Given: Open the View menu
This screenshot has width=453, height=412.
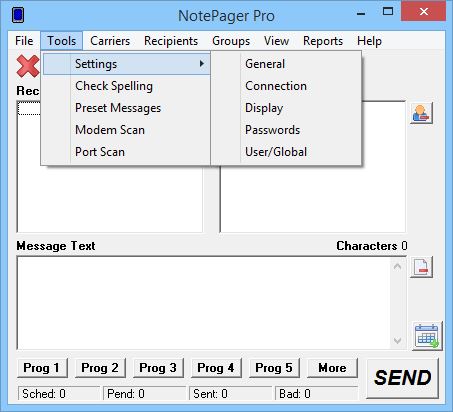Looking at the screenshot, I should pos(276,41).
